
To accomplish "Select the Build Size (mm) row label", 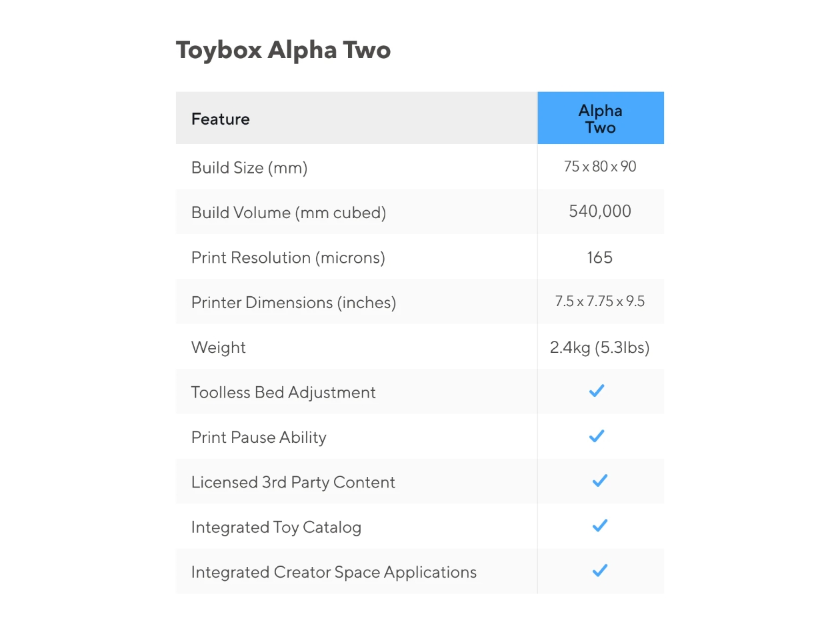I will coord(249,167).
